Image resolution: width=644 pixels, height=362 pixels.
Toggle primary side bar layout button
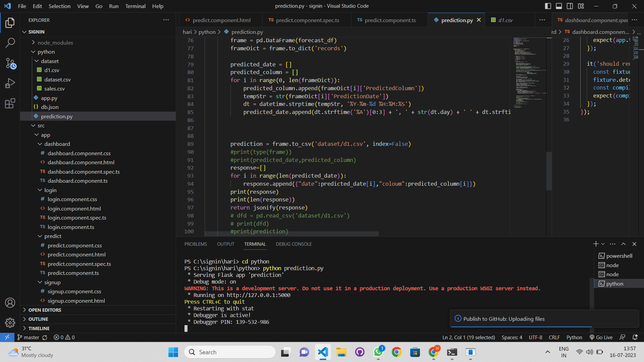[x=548, y=6]
